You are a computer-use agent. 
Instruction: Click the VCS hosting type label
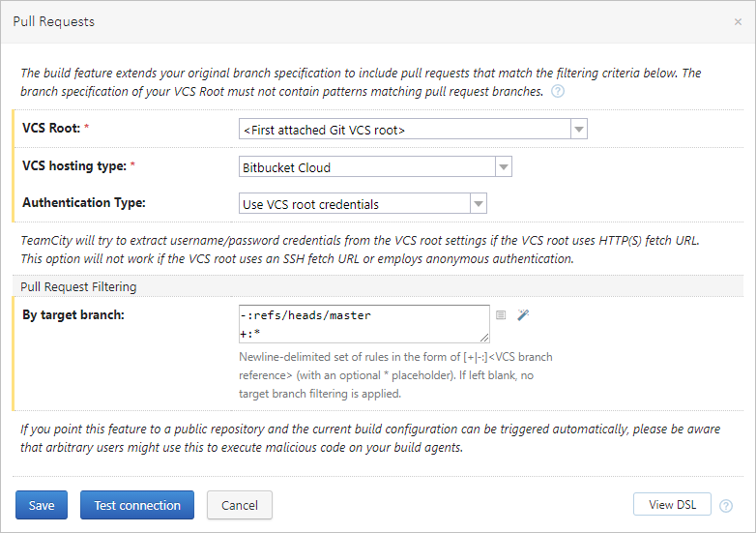point(73,166)
